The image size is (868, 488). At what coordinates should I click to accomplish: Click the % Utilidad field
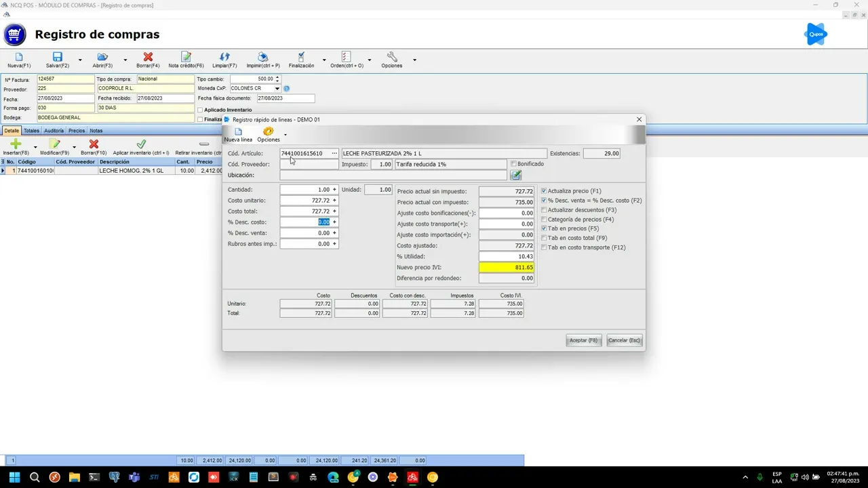click(x=507, y=257)
